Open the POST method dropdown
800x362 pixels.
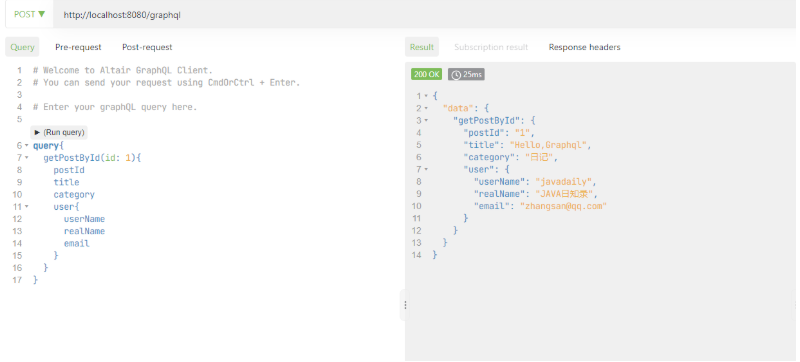click(x=29, y=14)
